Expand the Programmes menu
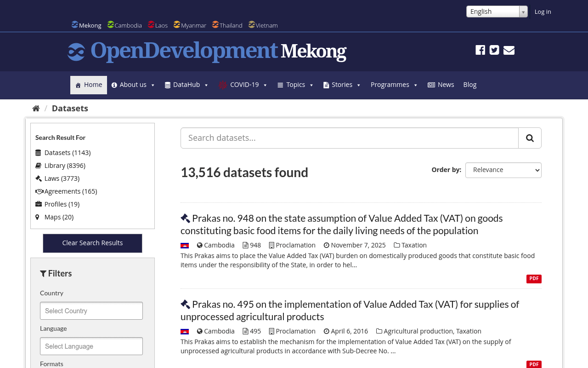Screen dimensions: 588x368 click(394, 85)
